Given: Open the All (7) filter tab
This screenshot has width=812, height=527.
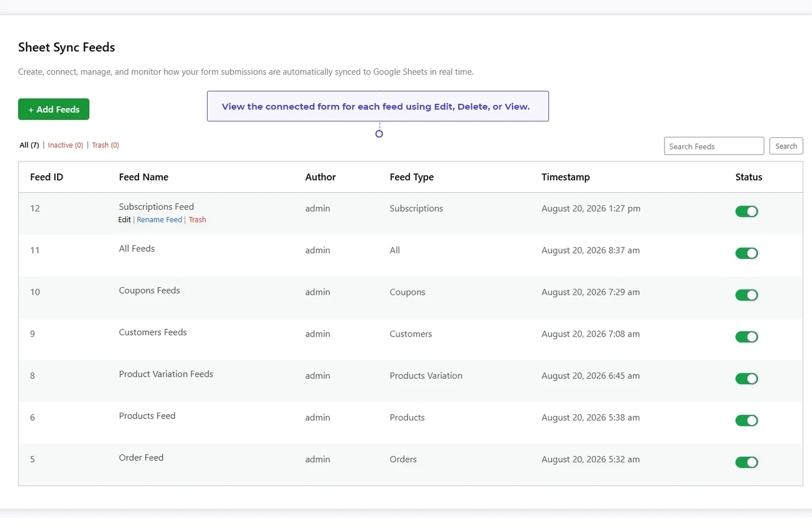Looking at the screenshot, I should pos(29,145).
